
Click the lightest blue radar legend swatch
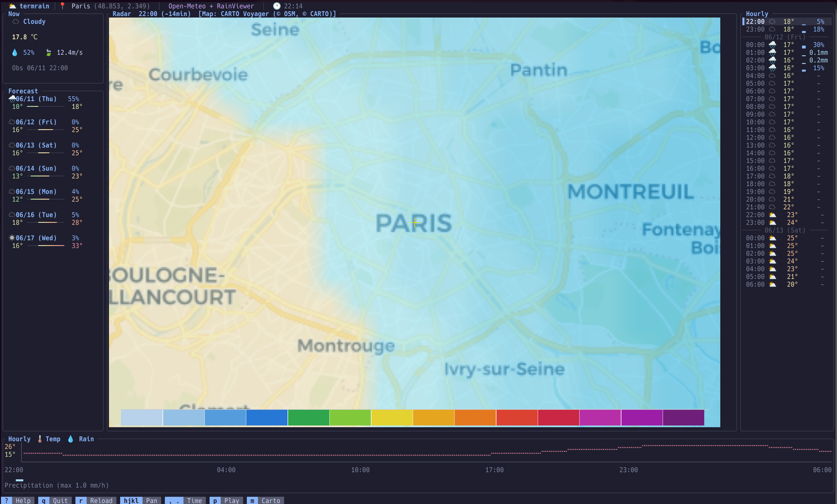coord(142,417)
